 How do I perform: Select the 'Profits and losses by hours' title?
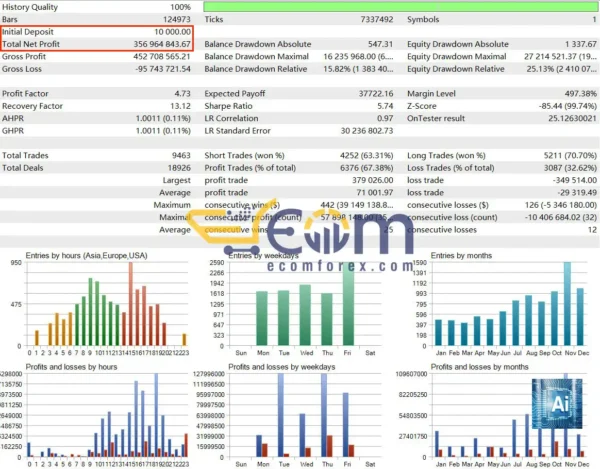71,367
